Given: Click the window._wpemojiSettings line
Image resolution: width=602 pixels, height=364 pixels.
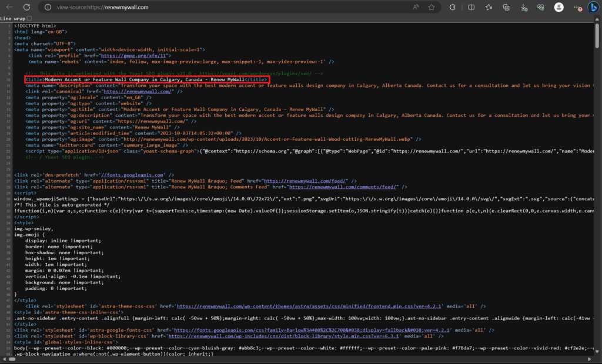Looking at the screenshot, I should [x=304, y=198].
